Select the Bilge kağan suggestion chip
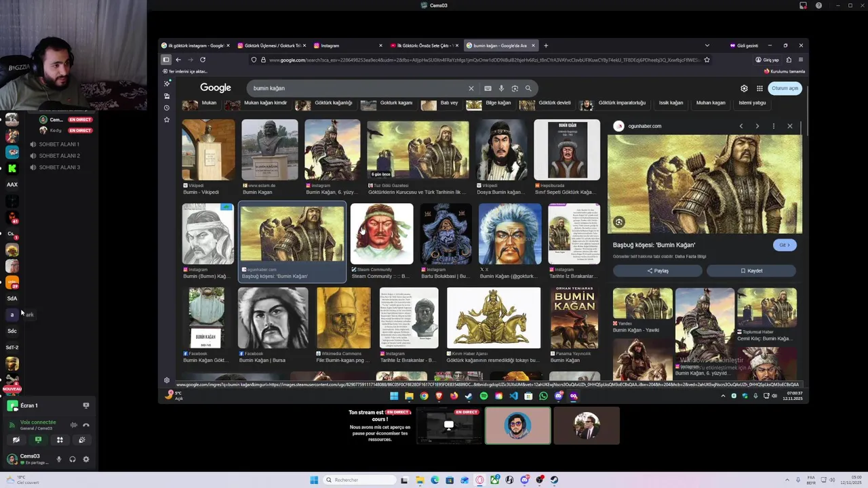This screenshot has height=488, width=868. click(490, 103)
